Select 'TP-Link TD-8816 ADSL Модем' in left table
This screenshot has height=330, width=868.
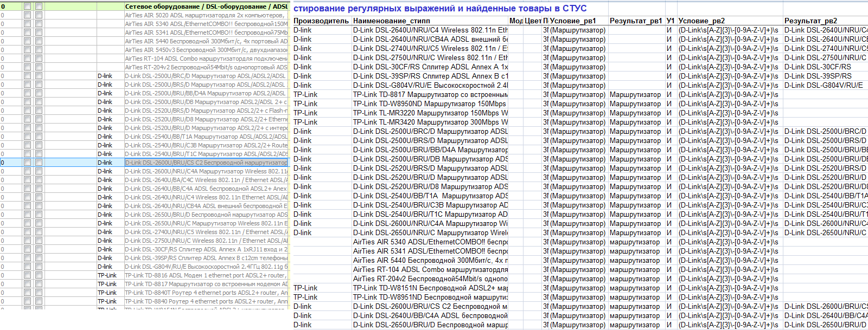pos(206,275)
